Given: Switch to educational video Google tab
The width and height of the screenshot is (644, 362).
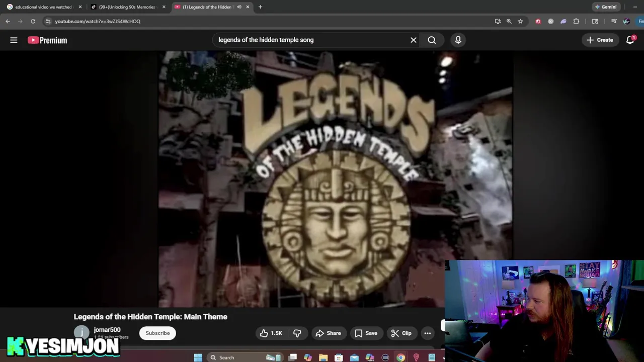Looking at the screenshot, I should [43, 7].
